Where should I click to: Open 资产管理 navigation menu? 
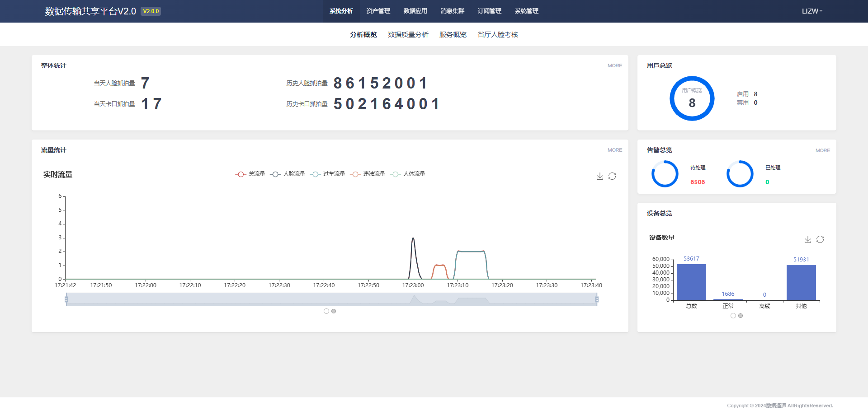378,11
